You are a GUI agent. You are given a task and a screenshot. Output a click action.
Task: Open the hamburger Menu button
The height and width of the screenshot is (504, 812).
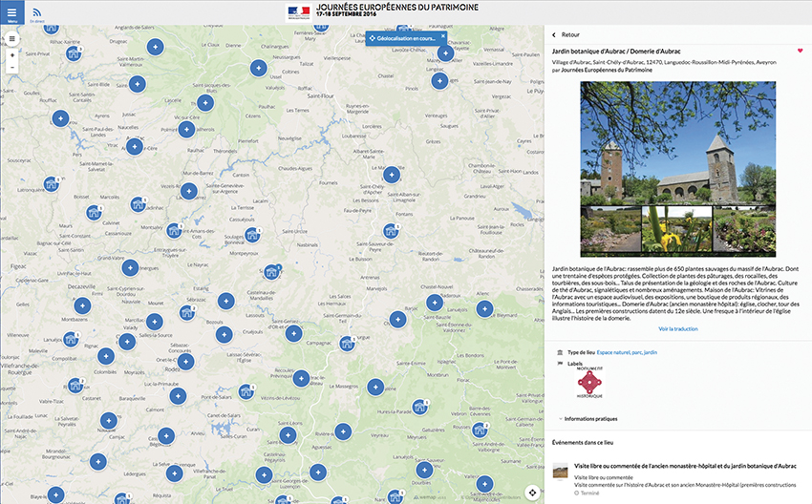pyautogui.click(x=11, y=12)
